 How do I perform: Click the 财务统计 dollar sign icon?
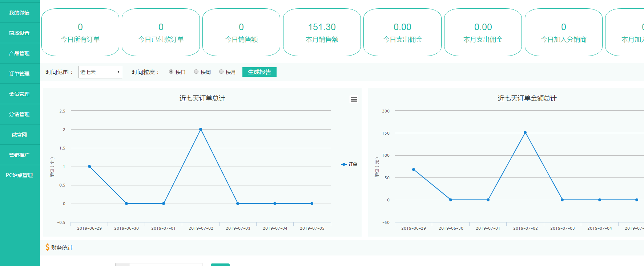click(x=47, y=247)
